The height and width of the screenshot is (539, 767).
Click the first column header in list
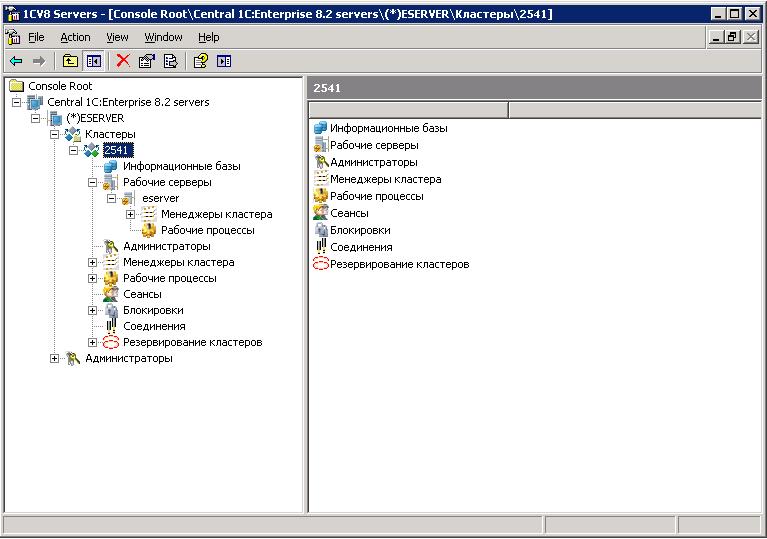coord(408,110)
